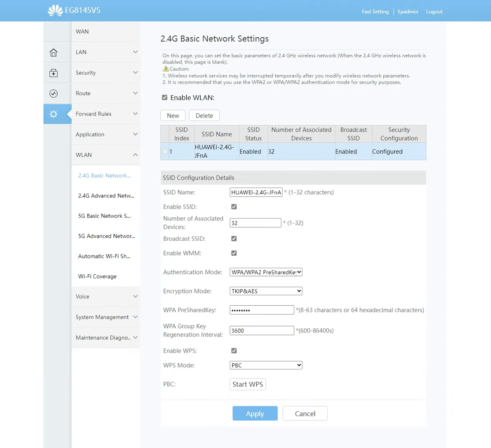Open the Authentication Mode dropdown
This screenshot has width=491, height=448.
(265, 272)
